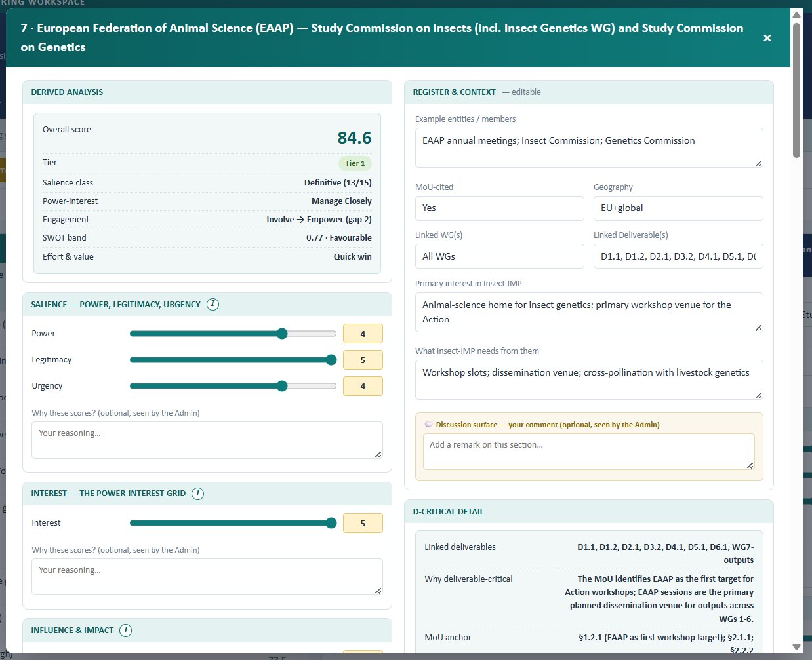Click the Involve → Empower (gap 2) value

click(319, 220)
